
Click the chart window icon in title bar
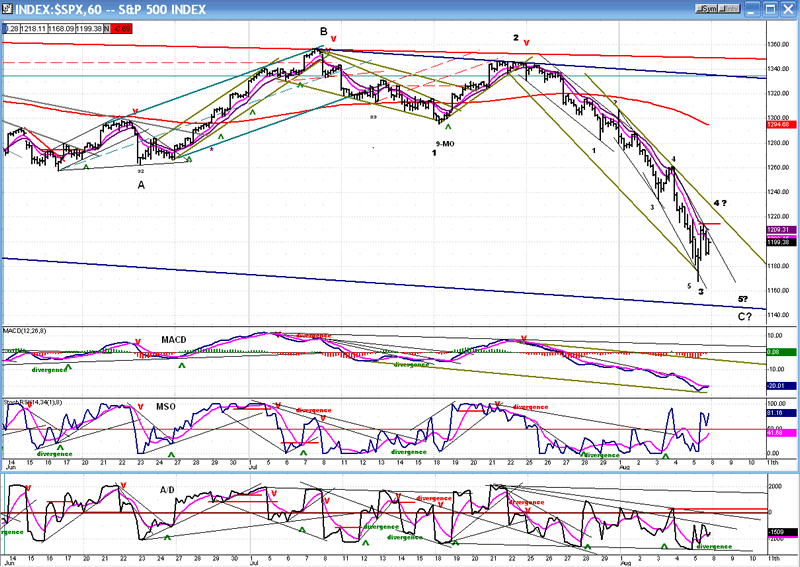[x=8, y=9]
